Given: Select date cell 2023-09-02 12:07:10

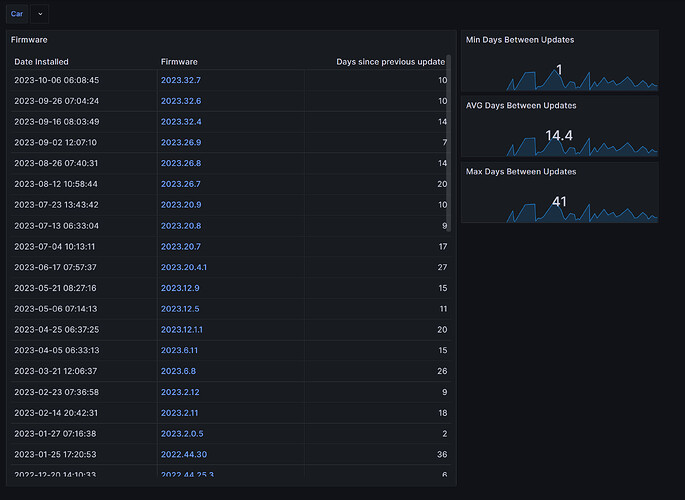Looking at the screenshot, I should (x=55, y=142).
